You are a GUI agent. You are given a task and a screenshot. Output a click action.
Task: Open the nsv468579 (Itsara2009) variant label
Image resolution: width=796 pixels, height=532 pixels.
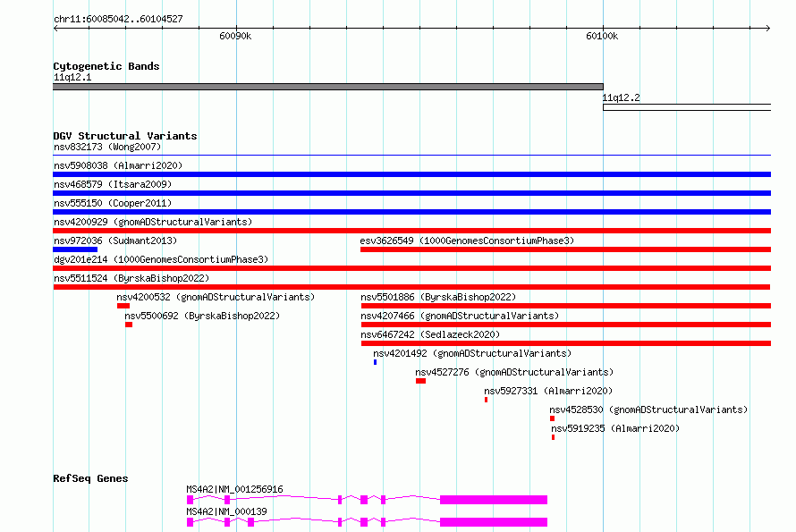point(113,185)
